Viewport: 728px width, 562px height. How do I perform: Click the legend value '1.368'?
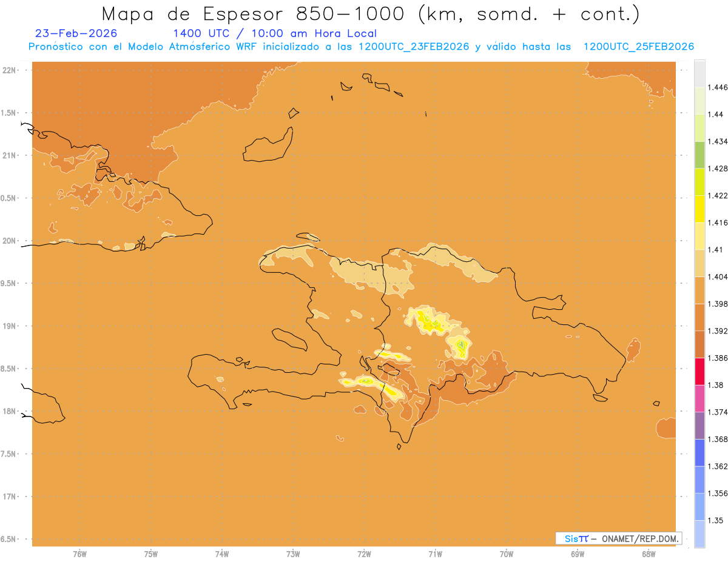718,440
